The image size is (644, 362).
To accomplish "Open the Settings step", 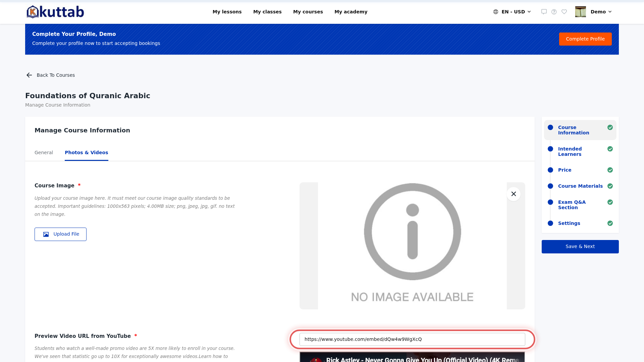I will click(580, 223).
